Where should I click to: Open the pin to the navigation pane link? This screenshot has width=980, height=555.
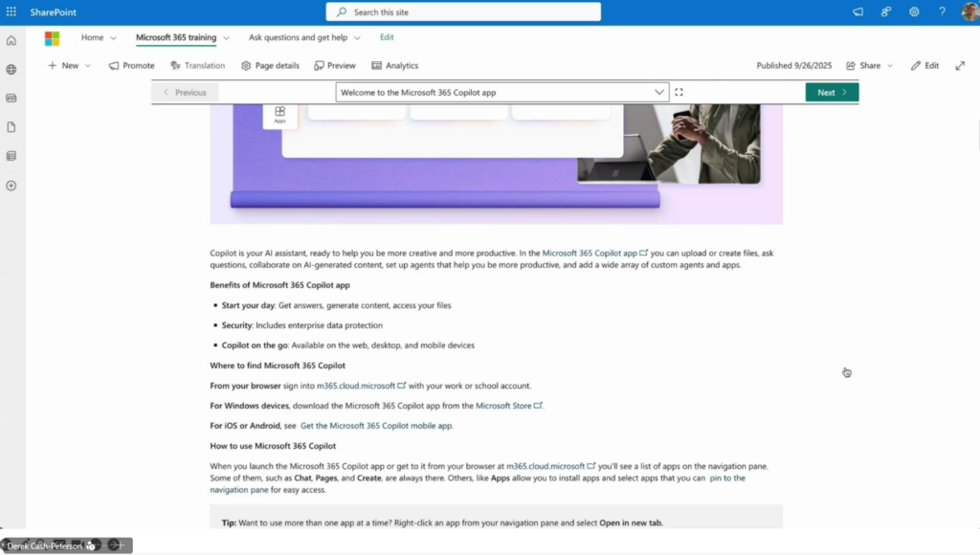point(727,478)
